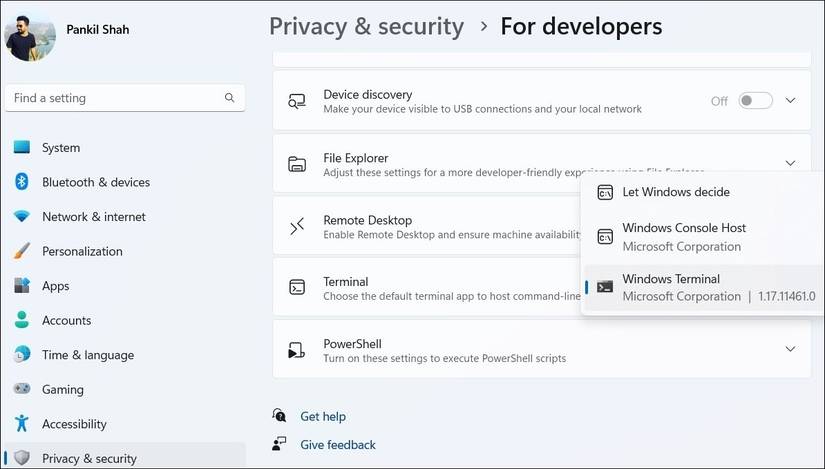The image size is (825, 469).
Task: Click the search magnifier icon
Action: tap(230, 98)
